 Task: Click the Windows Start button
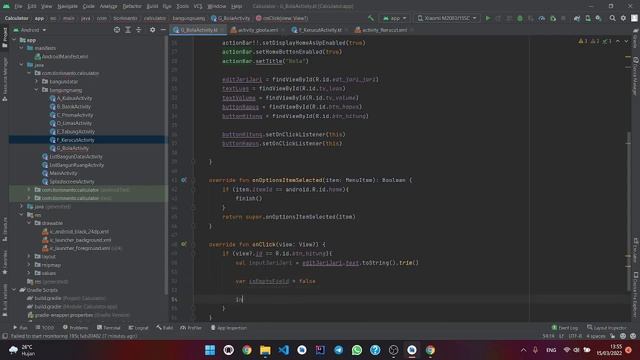(210, 350)
